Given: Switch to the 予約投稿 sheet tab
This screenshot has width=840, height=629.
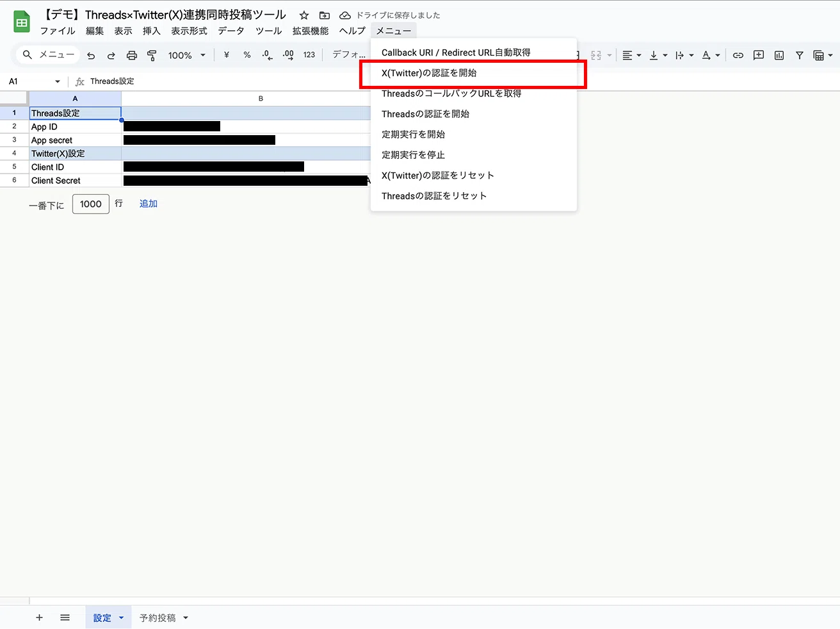Looking at the screenshot, I should pos(157,618).
